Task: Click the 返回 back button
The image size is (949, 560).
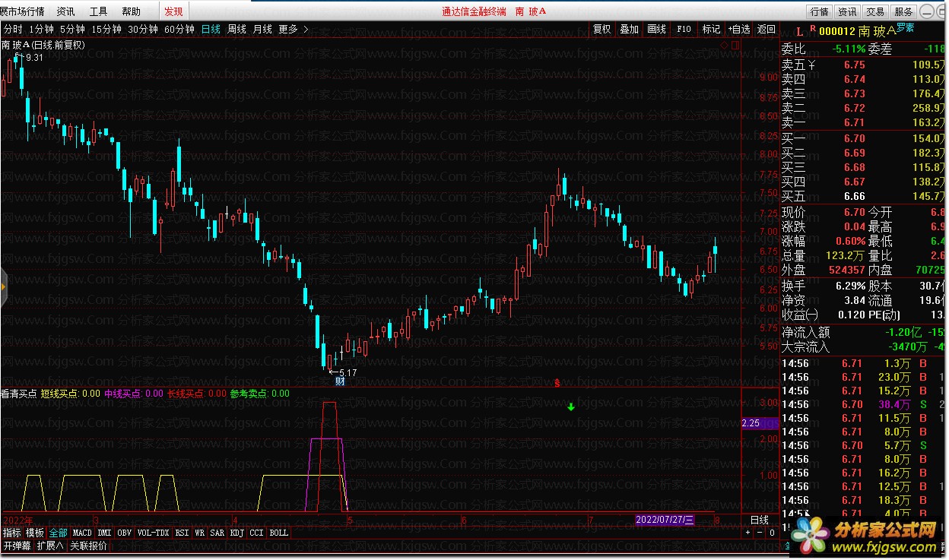Action: pyautogui.click(x=766, y=29)
